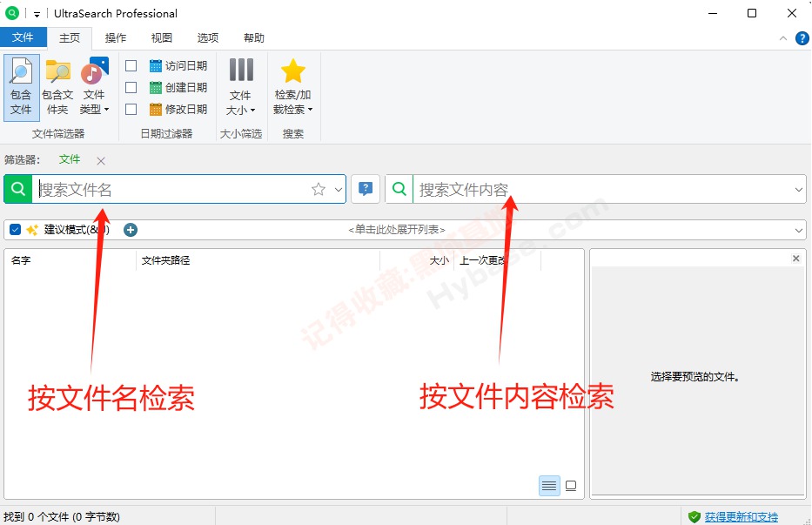Remove the 文件 filter with the X

[101, 161]
